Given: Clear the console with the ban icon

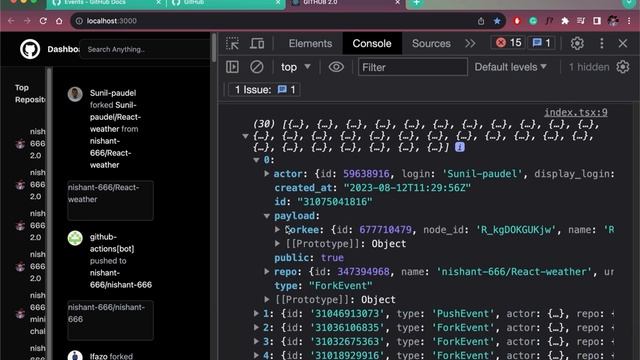Looking at the screenshot, I should (256, 67).
